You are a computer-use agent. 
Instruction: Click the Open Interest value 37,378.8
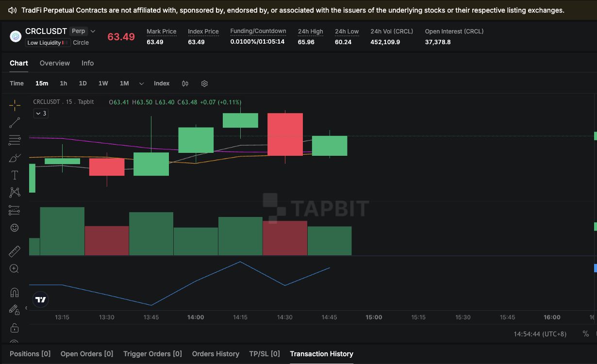tap(438, 42)
